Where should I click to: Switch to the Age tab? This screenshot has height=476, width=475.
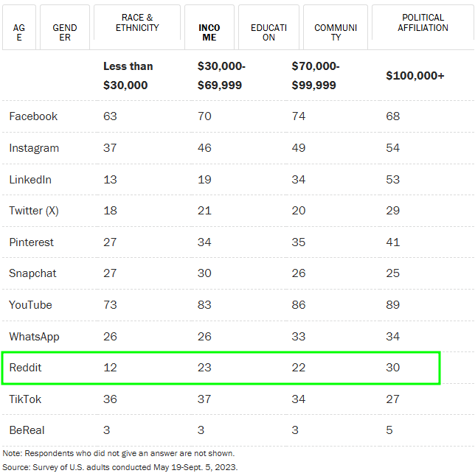(x=18, y=28)
